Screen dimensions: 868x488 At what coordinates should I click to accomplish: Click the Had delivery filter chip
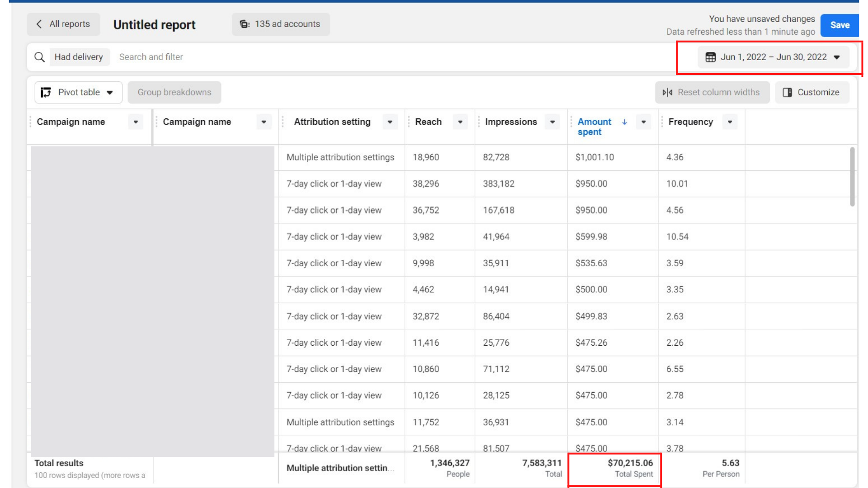pos(79,57)
